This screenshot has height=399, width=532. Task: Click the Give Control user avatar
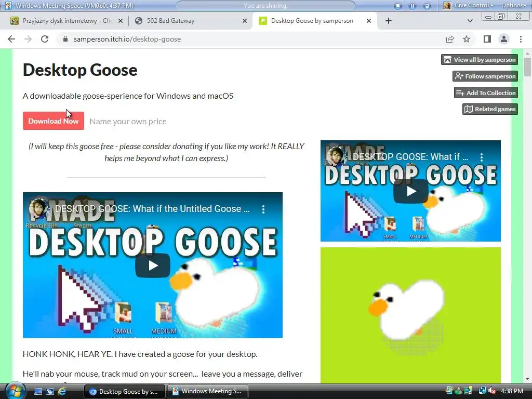click(447, 5)
